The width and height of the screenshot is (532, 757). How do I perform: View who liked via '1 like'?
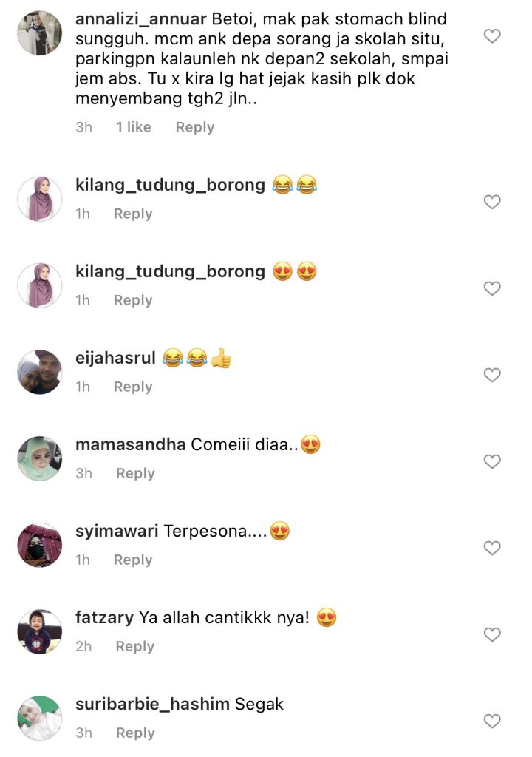pyautogui.click(x=133, y=127)
